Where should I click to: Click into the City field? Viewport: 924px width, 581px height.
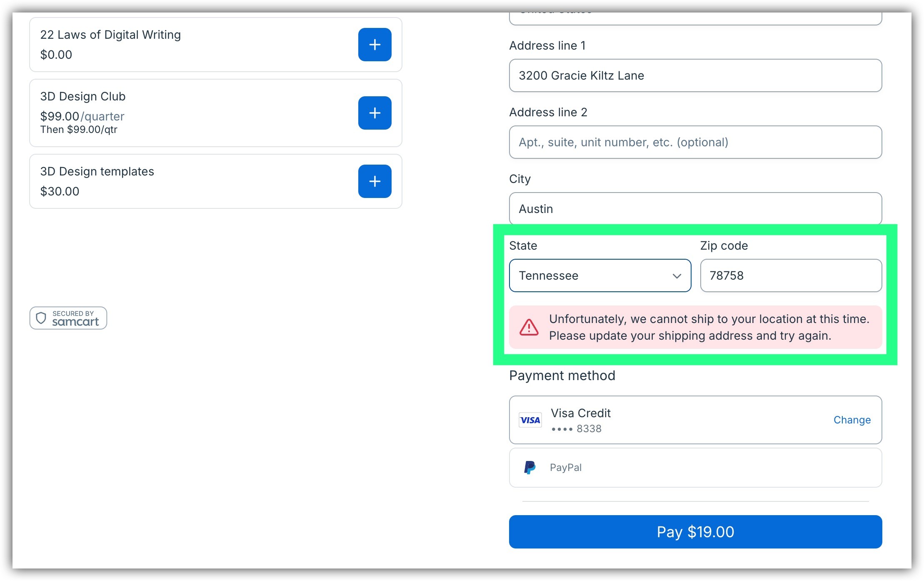tap(695, 209)
